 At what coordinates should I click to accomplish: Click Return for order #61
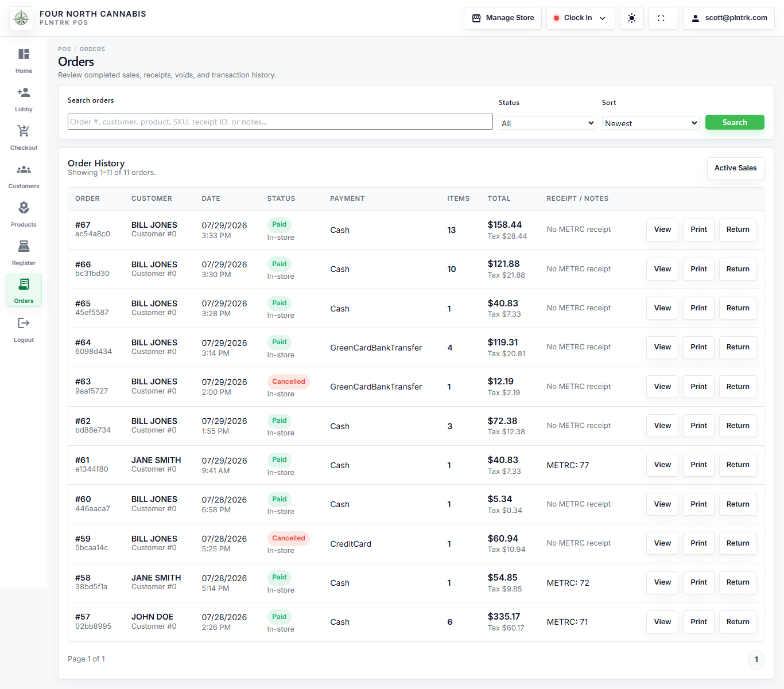point(738,465)
